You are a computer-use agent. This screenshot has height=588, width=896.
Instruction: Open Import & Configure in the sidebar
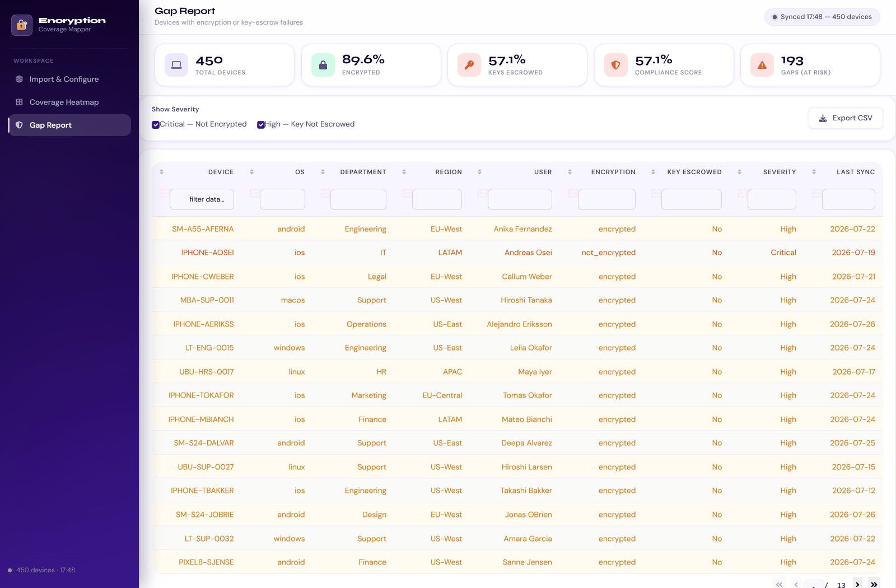click(69, 80)
